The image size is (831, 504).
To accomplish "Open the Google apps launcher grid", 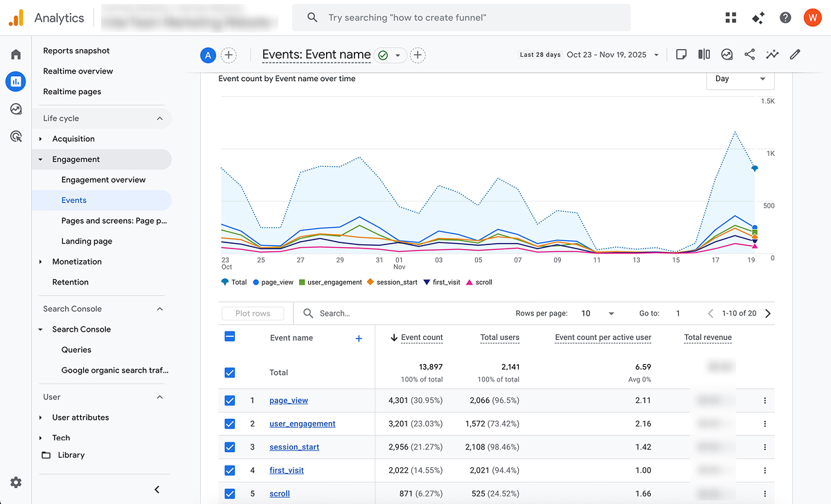I will click(x=731, y=17).
